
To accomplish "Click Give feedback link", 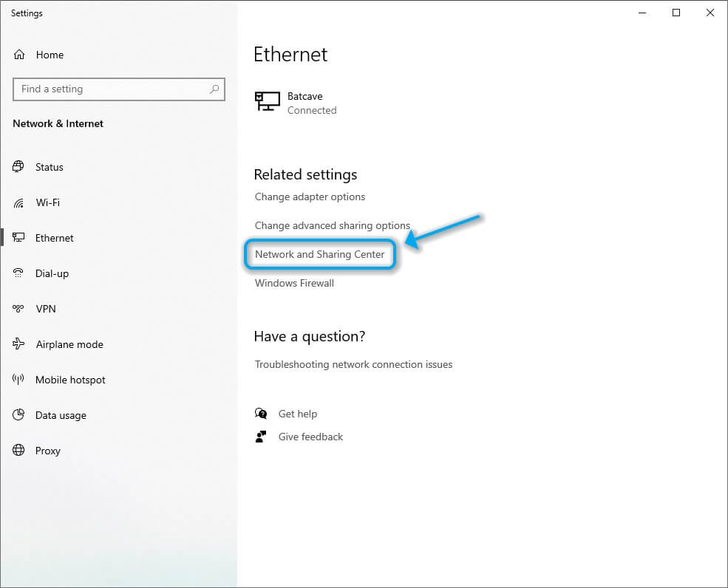I will [x=310, y=437].
